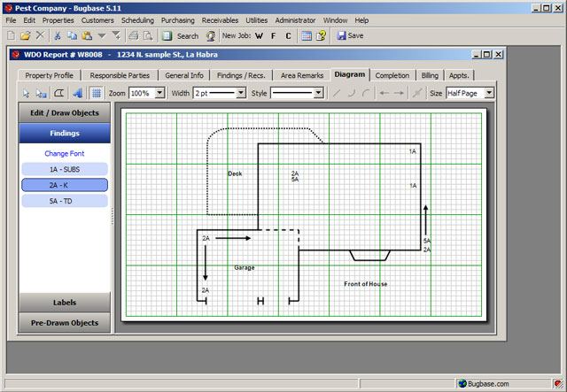The image size is (567, 392).
Task: Switch to the Findings / Recs. tab
Action: pyautogui.click(x=240, y=75)
